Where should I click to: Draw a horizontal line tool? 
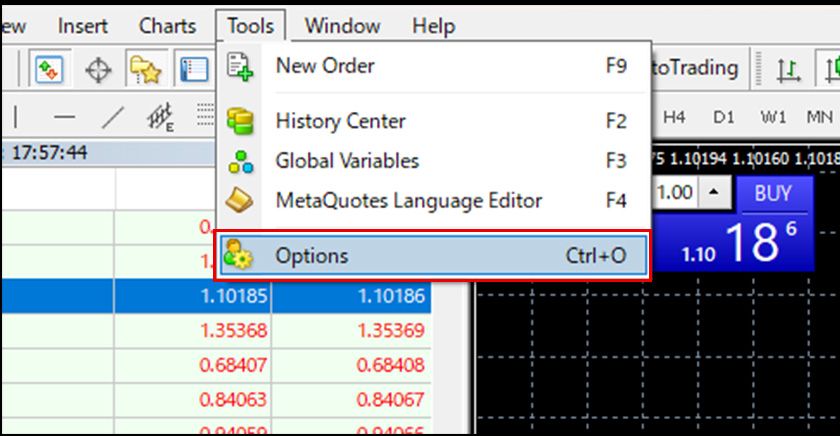click(64, 117)
